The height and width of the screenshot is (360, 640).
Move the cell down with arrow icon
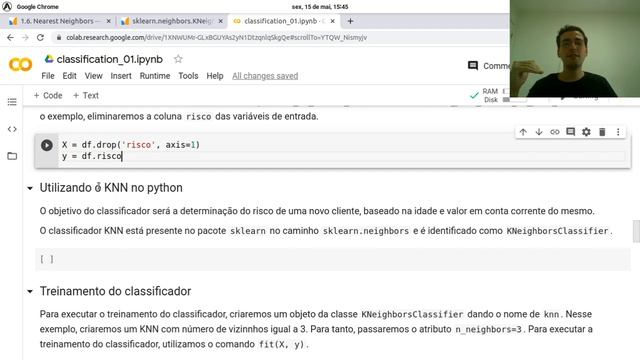point(539,132)
